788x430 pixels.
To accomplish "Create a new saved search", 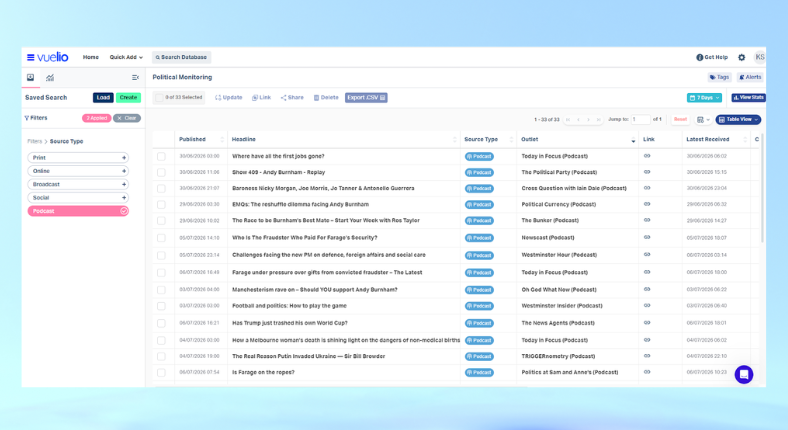I will click(x=128, y=97).
